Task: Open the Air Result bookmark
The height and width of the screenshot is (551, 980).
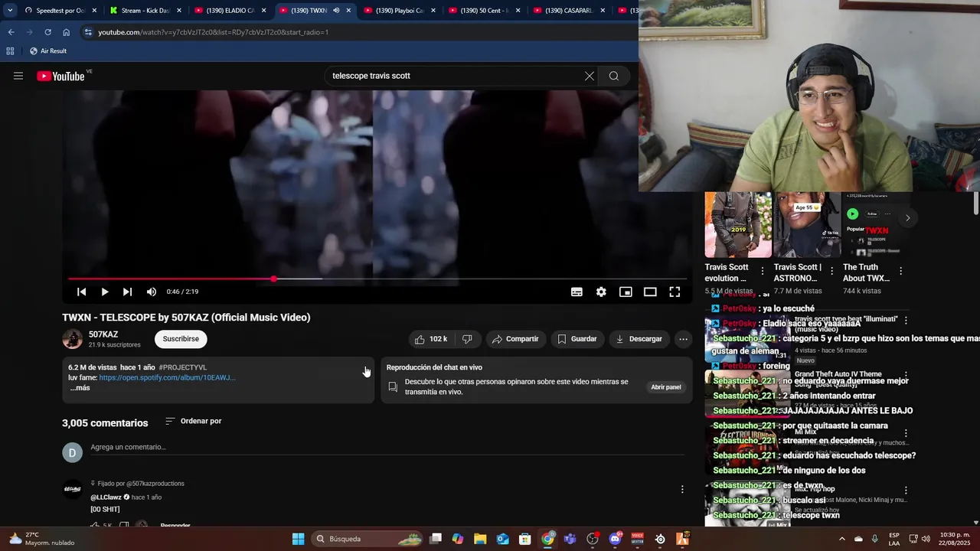Action: (x=48, y=51)
